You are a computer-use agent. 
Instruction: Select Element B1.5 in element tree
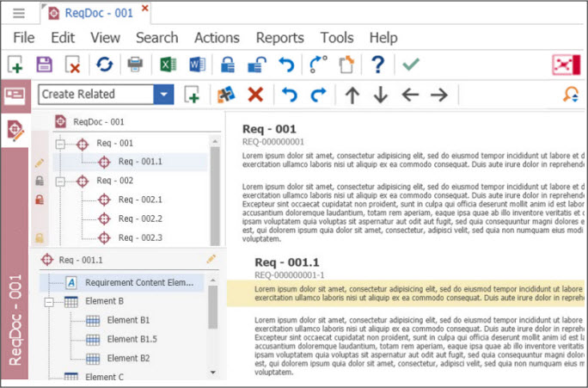point(132,339)
